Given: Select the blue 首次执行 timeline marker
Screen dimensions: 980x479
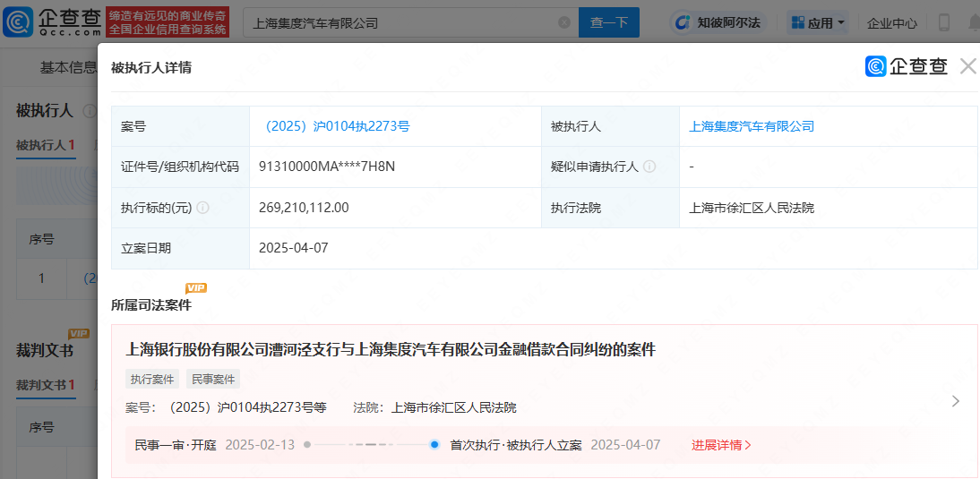Looking at the screenshot, I should pos(434,445).
